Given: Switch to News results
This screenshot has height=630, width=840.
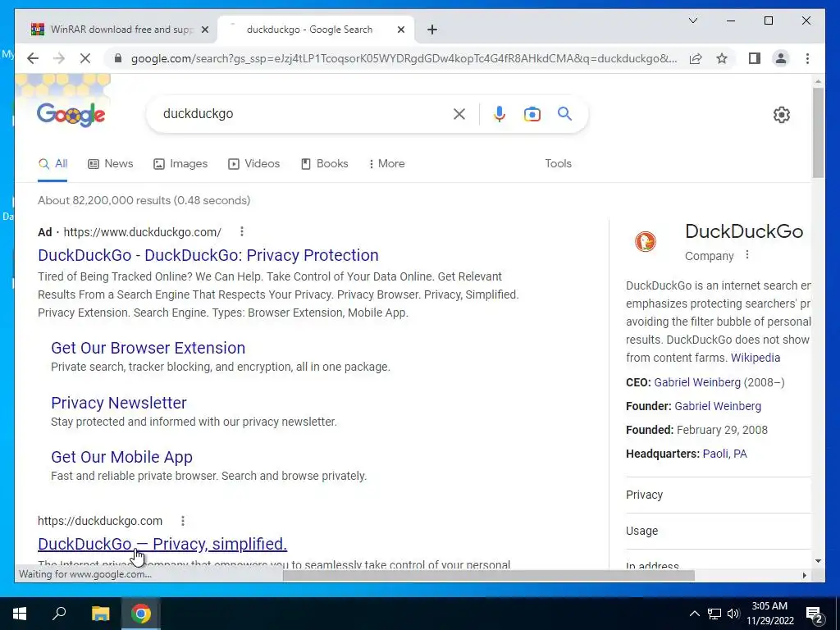Looking at the screenshot, I should [111, 164].
